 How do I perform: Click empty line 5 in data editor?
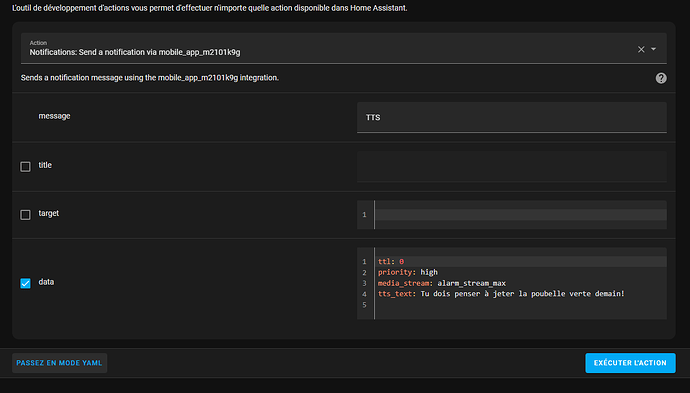pos(521,305)
